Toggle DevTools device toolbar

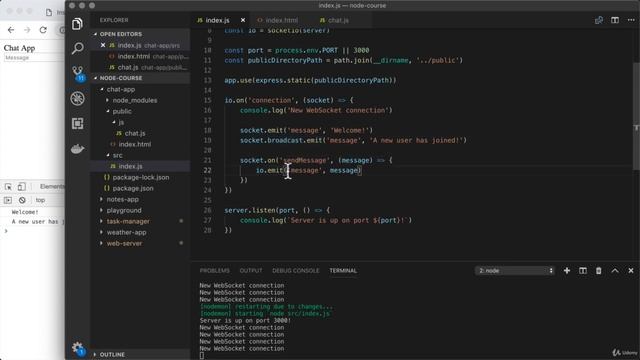(22, 187)
